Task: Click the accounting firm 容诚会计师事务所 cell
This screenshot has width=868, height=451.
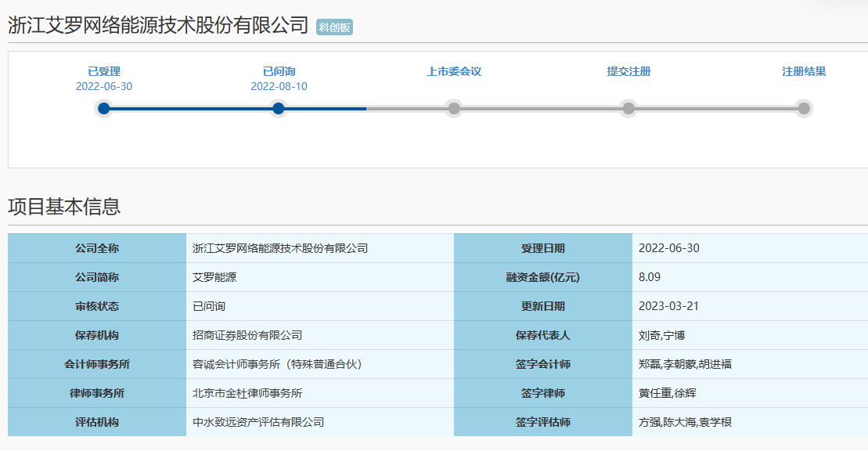Action: tap(277, 364)
